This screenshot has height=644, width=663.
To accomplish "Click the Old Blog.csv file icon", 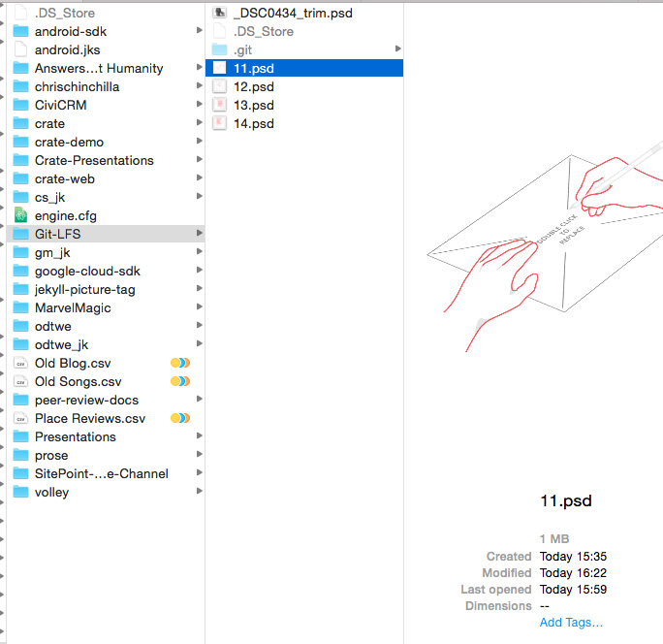I will click(x=20, y=363).
